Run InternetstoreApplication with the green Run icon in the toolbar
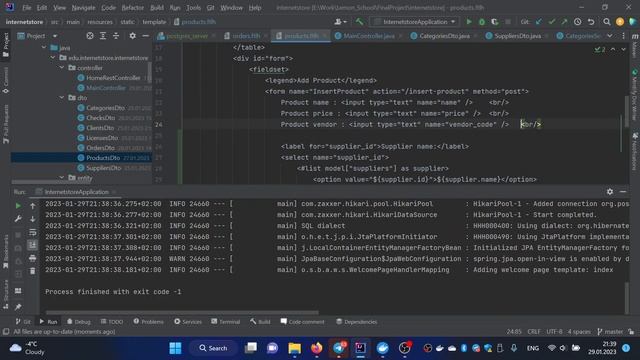Viewport: 640px width, 360px height. click(x=469, y=22)
